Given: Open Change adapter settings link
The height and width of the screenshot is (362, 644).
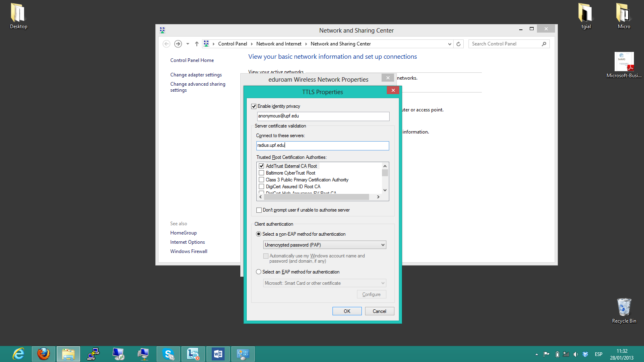Looking at the screenshot, I should (196, 75).
